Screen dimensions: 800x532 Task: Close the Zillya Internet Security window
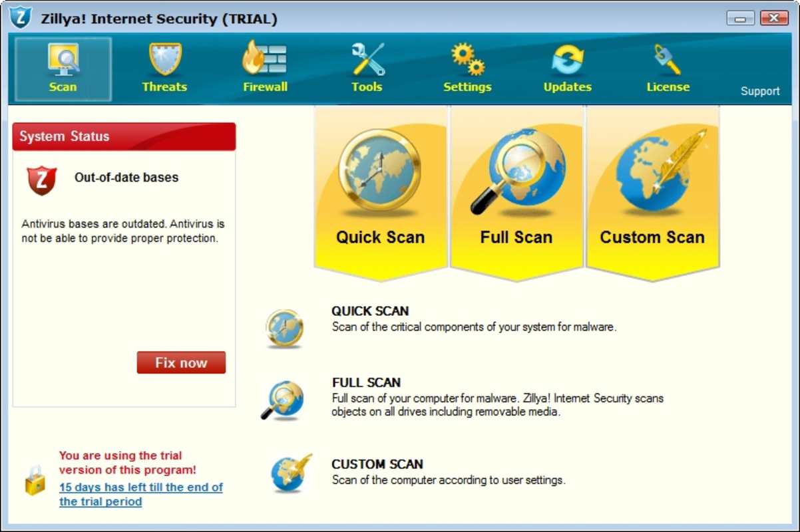click(x=773, y=18)
